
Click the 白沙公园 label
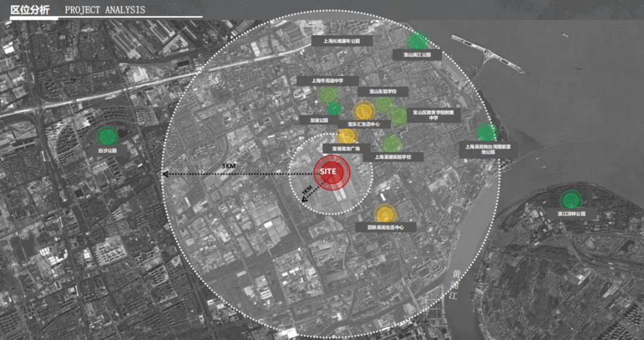click(x=108, y=152)
